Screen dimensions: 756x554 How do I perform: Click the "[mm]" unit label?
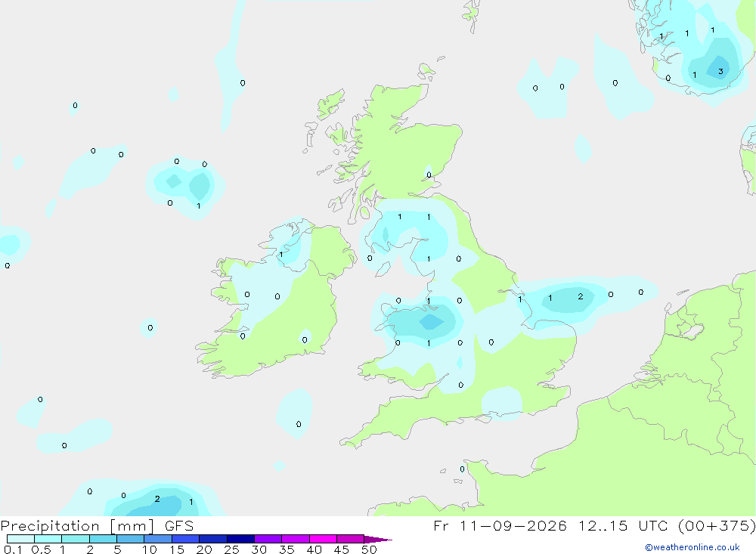tap(132, 526)
